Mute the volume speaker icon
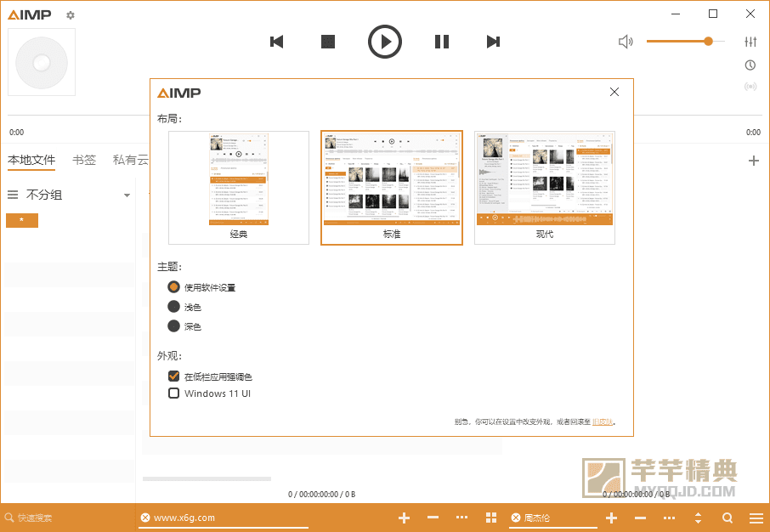The image size is (770, 532). [626, 42]
